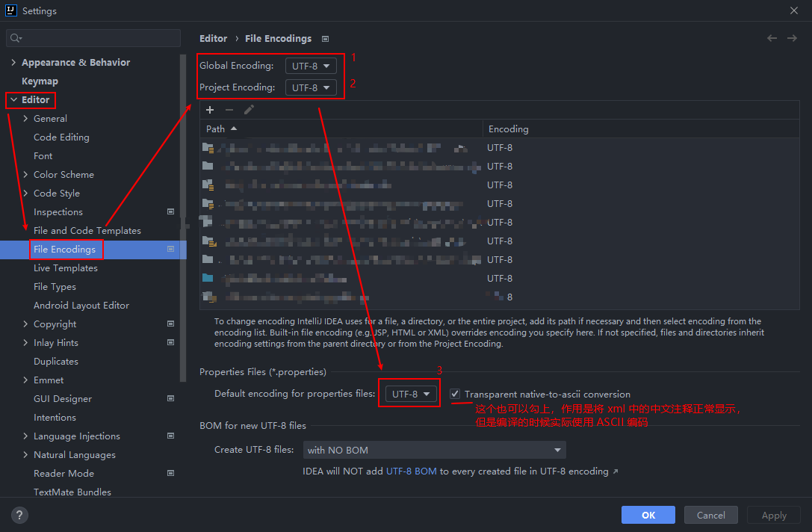Expand the Inlay Hints node

tap(25, 342)
